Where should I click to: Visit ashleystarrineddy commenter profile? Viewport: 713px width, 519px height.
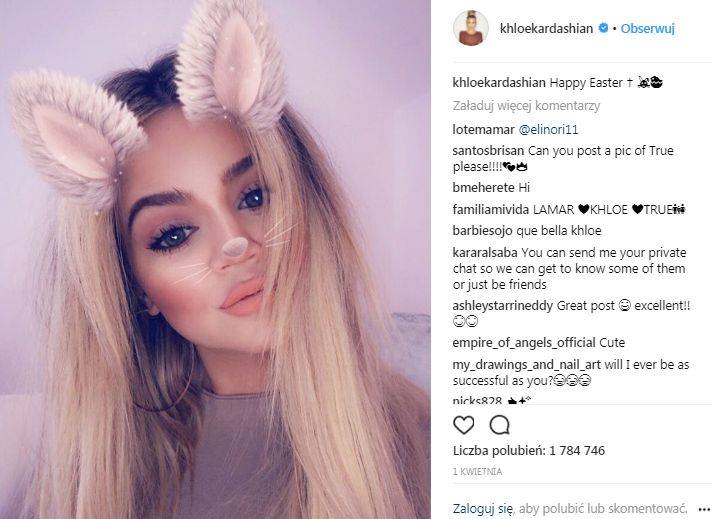pos(502,306)
